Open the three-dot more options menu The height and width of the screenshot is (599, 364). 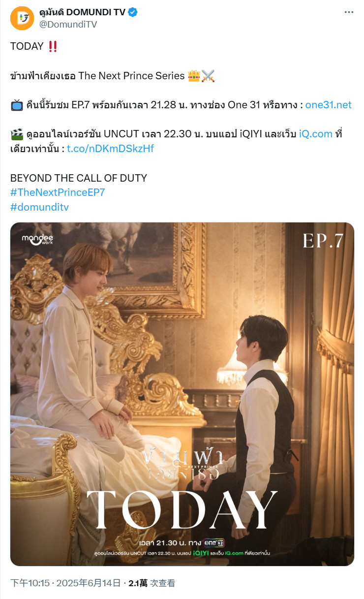coord(349,13)
